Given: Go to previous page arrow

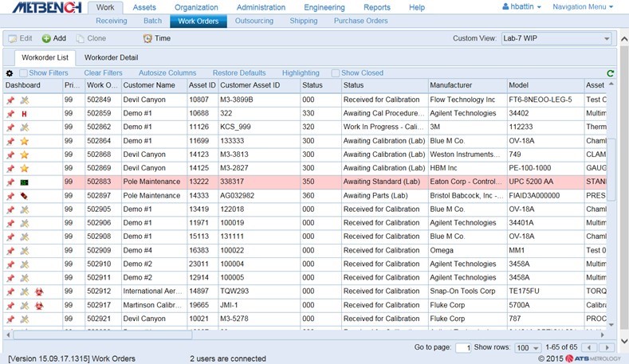Looking at the screenshot, I should 589,347.
